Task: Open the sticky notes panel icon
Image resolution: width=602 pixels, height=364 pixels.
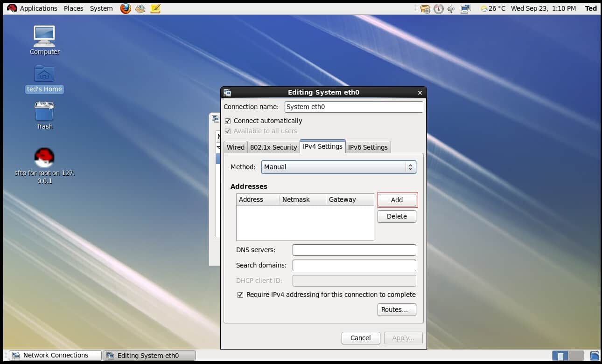Action: click(x=155, y=8)
